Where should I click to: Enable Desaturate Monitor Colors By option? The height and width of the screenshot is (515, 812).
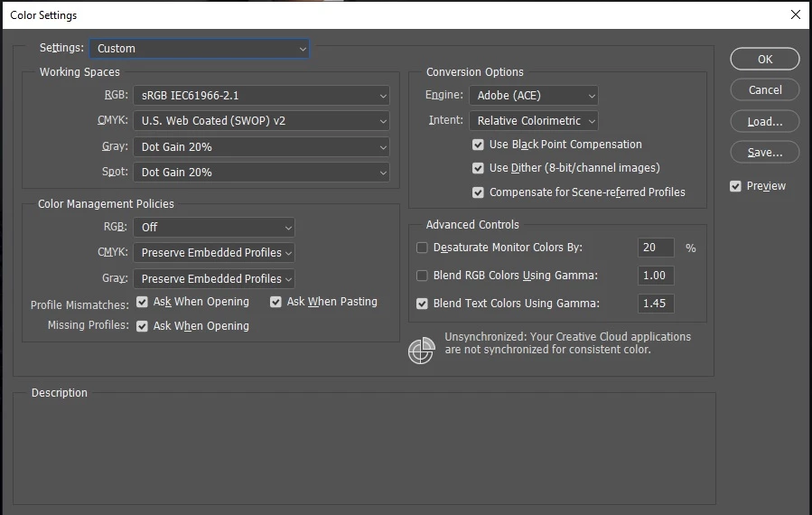pyautogui.click(x=422, y=248)
